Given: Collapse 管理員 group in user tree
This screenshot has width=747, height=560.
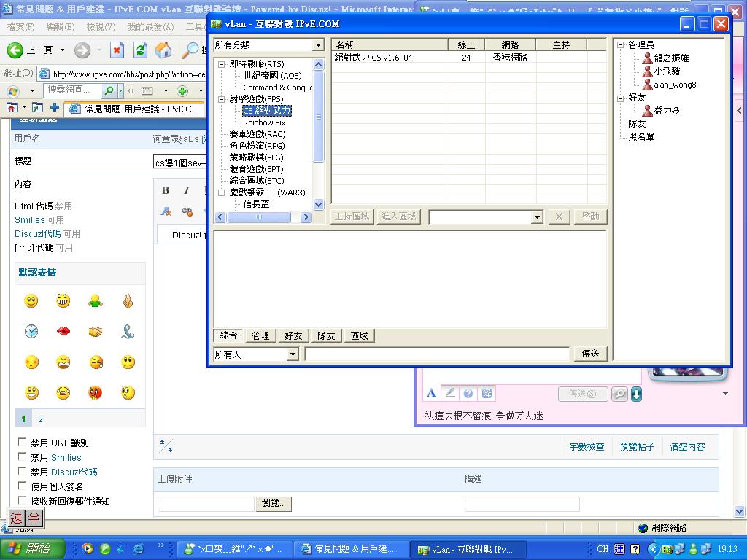Looking at the screenshot, I should pos(620,45).
